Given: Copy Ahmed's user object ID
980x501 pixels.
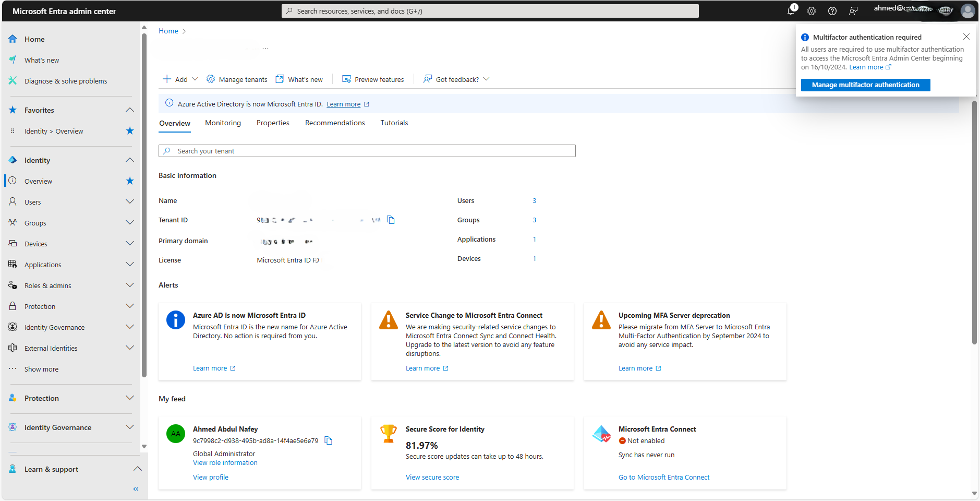Looking at the screenshot, I should [329, 440].
